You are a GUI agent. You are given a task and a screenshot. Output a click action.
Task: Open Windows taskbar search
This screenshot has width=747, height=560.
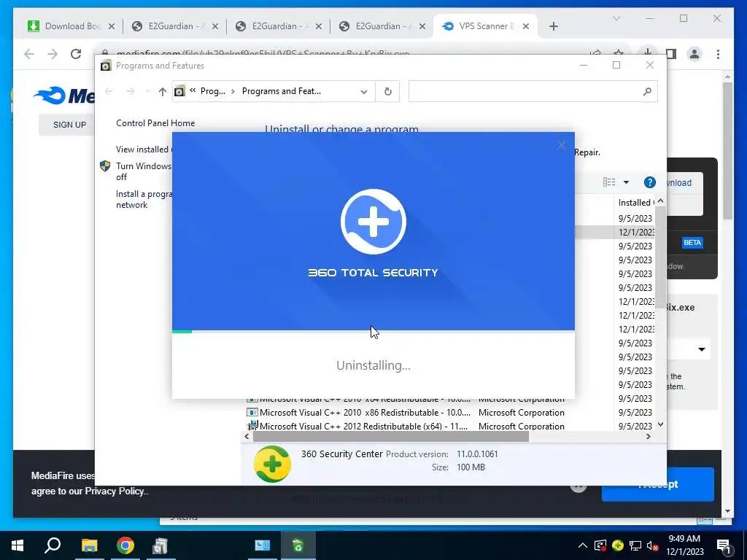click(x=53, y=545)
